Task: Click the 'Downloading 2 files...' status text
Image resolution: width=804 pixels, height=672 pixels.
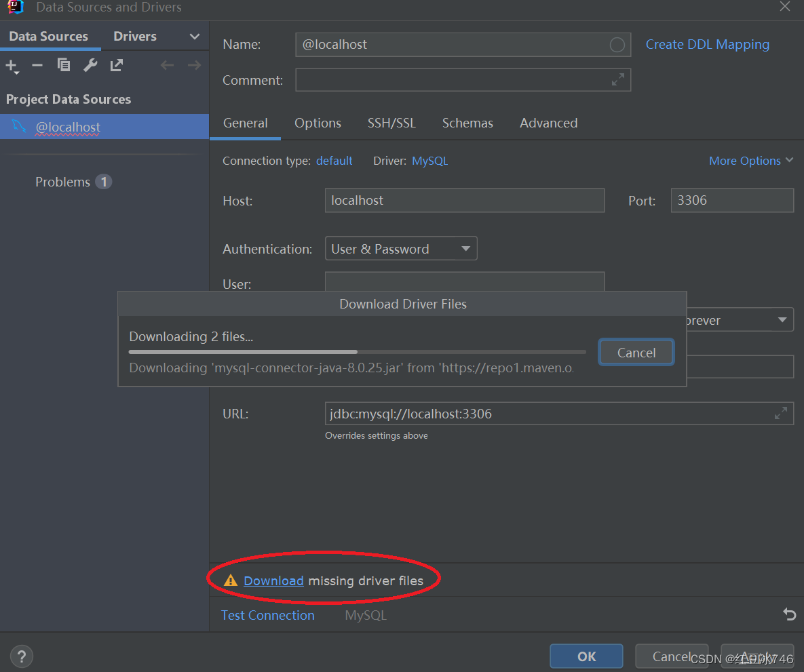Action: [x=191, y=336]
